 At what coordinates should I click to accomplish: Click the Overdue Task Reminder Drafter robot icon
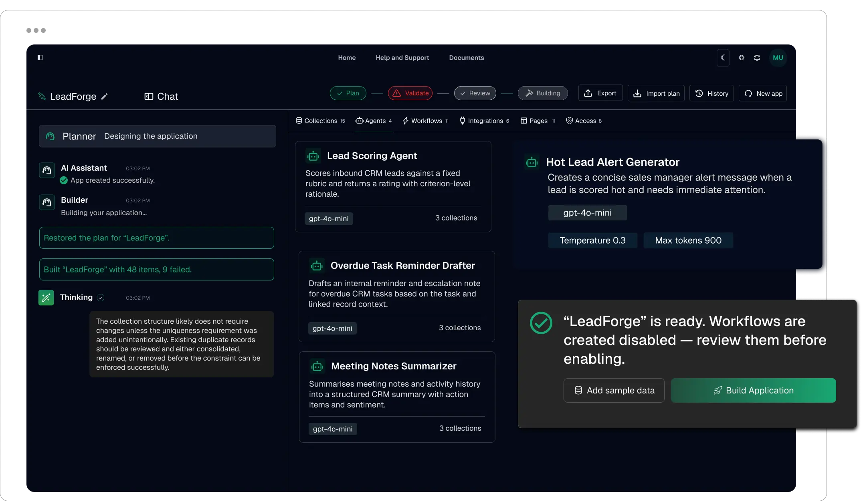coord(317,266)
